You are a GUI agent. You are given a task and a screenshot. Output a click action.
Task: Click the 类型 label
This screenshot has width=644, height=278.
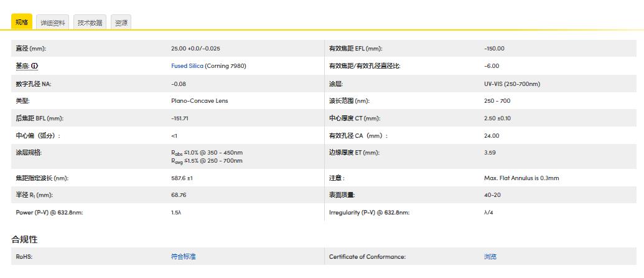point(22,101)
